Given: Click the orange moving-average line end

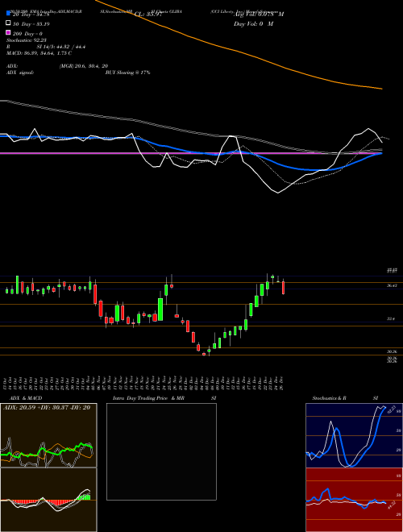Looking at the screenshot, I should (x=381, y=89).
